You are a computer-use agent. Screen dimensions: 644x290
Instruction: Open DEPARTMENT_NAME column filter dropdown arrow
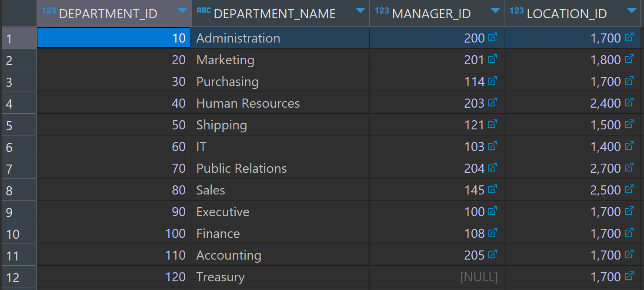click(x=360, y=11)
